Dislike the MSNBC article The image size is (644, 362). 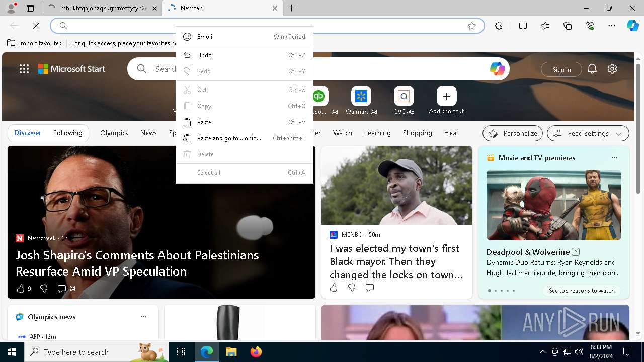352,288
